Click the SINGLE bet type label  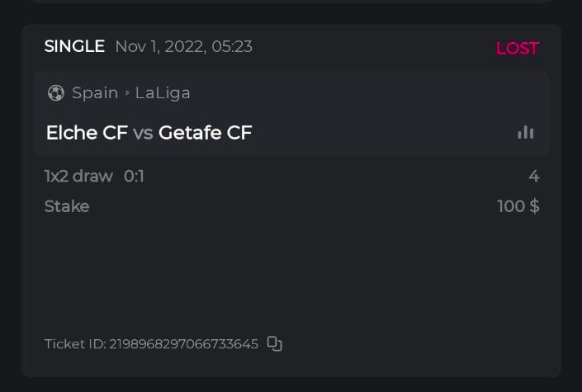[x=74, y=46]
